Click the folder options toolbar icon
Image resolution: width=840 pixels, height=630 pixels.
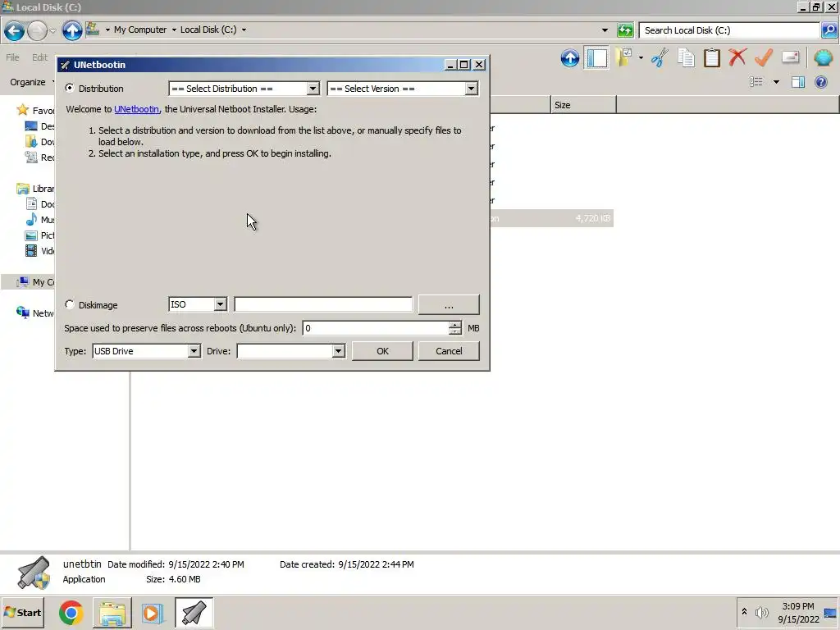(624, 57)
